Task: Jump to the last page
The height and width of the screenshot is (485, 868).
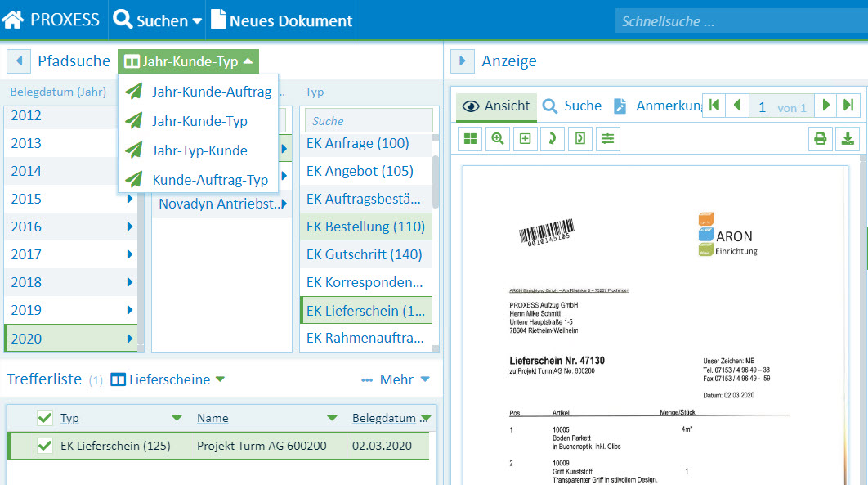Action: [x=848, y=106]
